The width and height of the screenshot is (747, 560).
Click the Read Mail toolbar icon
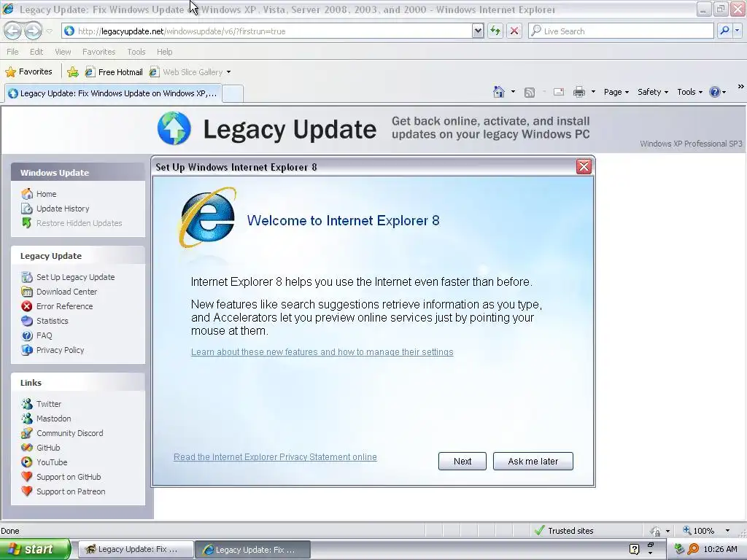pyautogui.click(x=558, y=92)
